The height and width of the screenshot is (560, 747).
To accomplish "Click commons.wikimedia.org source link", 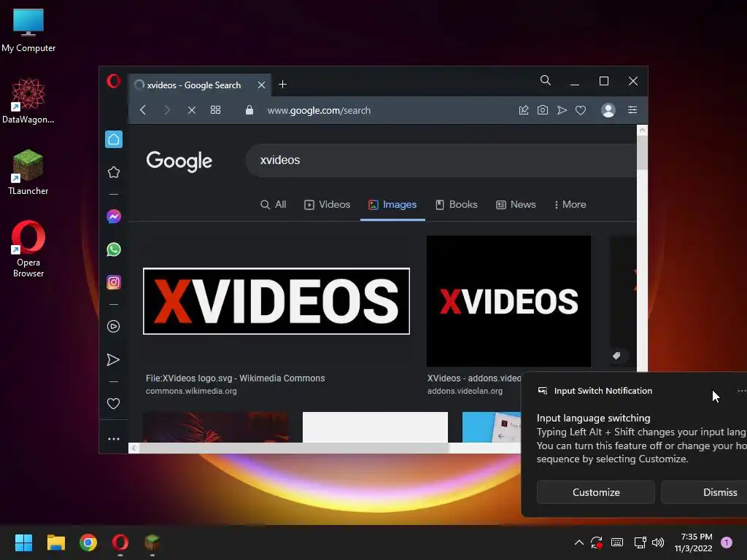I will tap(191, 391).
